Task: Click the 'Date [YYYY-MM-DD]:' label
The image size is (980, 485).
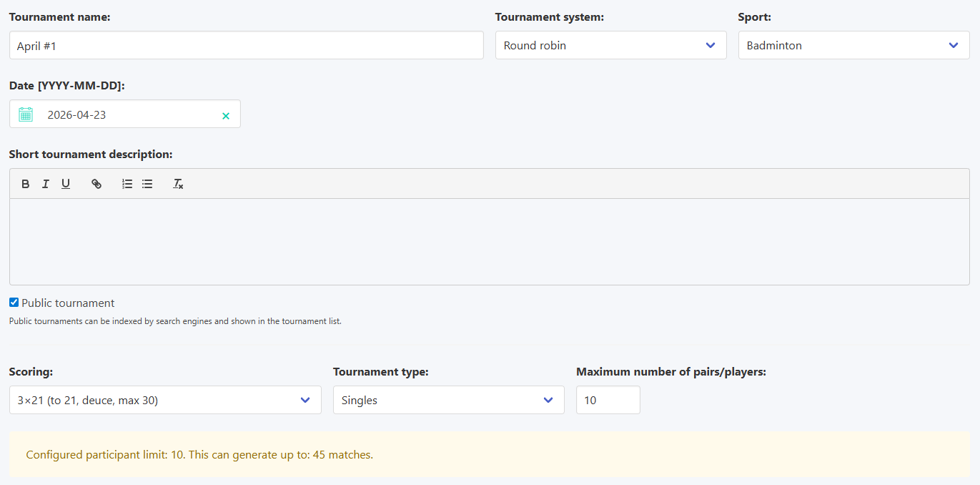Action: coord(67,85)
